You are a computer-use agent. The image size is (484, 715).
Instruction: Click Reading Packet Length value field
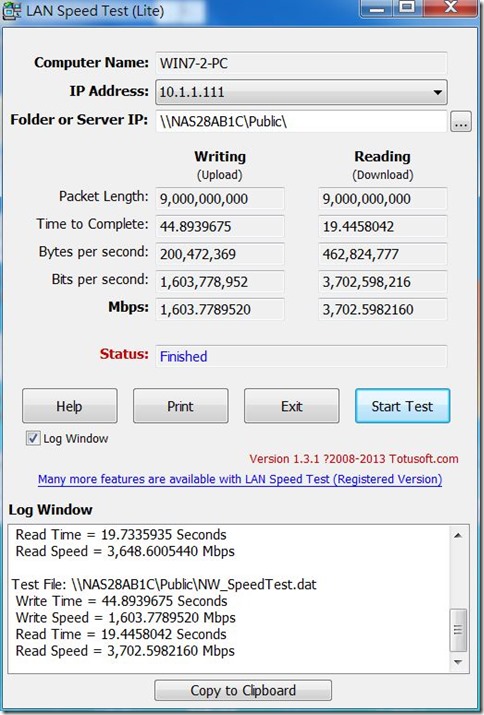coord(382,199)
